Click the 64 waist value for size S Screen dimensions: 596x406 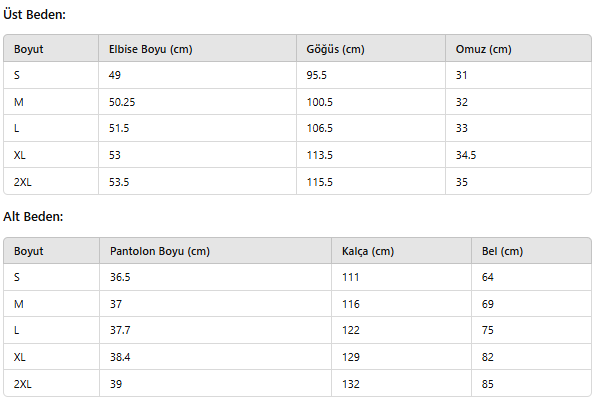tap(531, 277)
